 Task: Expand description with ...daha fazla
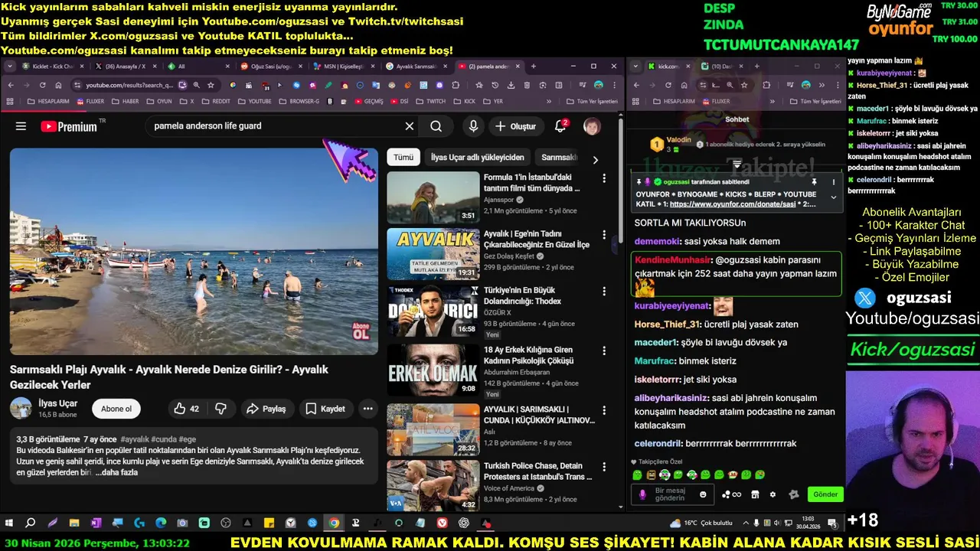[x=116, y=472]
